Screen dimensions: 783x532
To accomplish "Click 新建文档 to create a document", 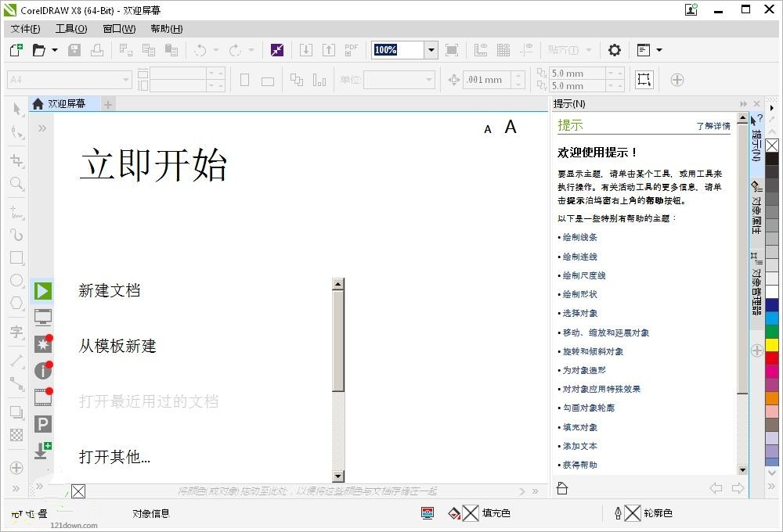I will [x=110, y=290].
